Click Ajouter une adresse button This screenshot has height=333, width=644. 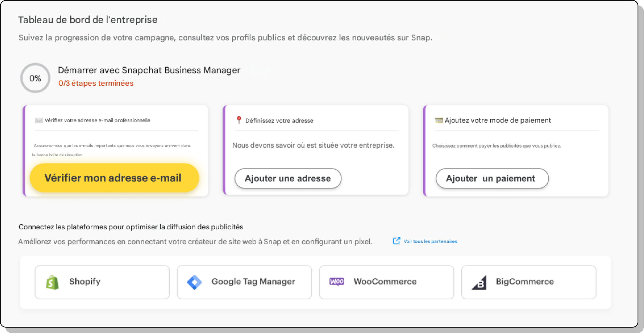pyautogui.click(x=288, y=178)
